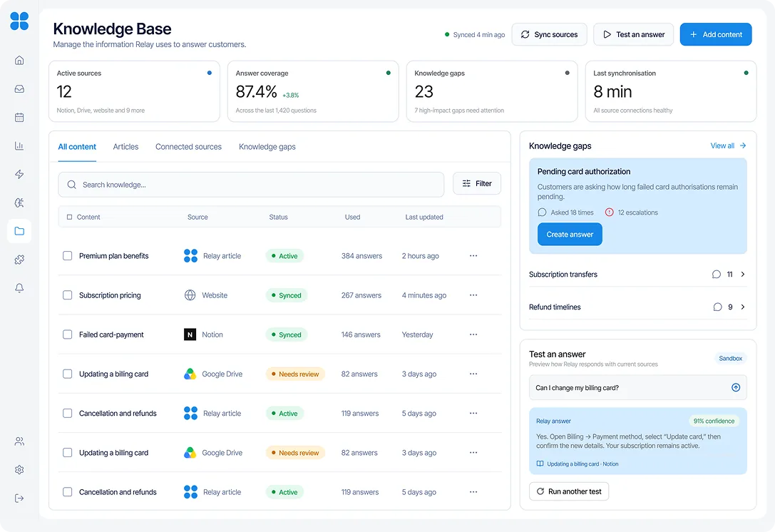Open the bell notifications icon
This screenshot has width=775, height=532.
(19, 288)
